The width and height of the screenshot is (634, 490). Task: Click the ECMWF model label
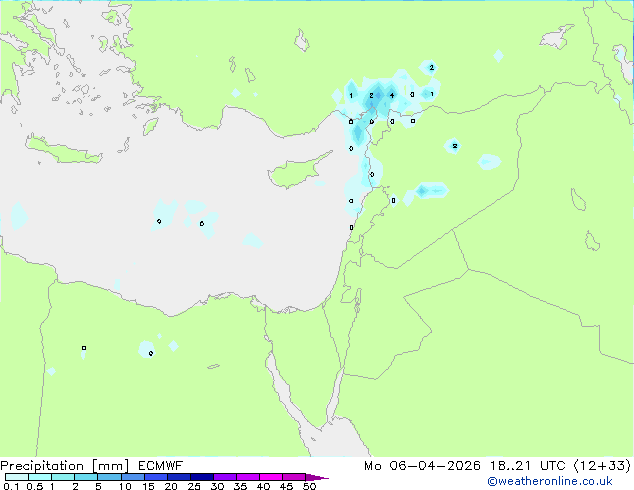pos(161,466)
